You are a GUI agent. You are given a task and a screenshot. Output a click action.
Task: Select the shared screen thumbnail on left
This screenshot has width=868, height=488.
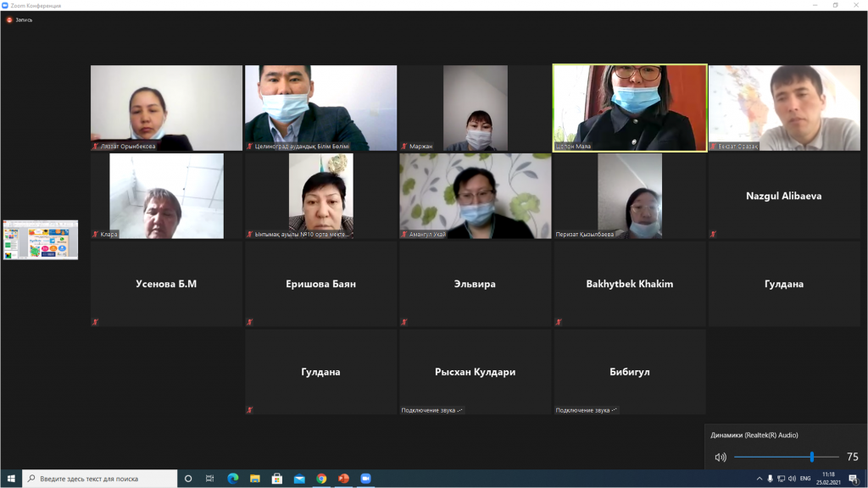click(41, 240)
